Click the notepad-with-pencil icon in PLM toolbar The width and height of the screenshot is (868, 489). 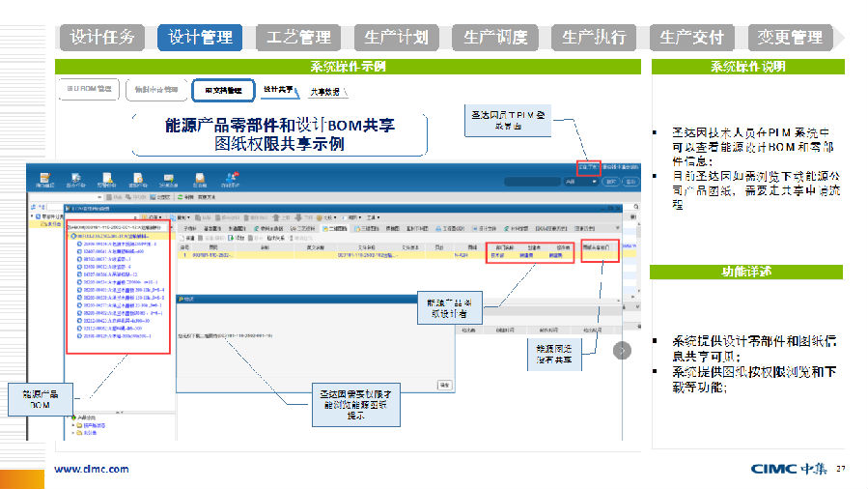[44, 179]
